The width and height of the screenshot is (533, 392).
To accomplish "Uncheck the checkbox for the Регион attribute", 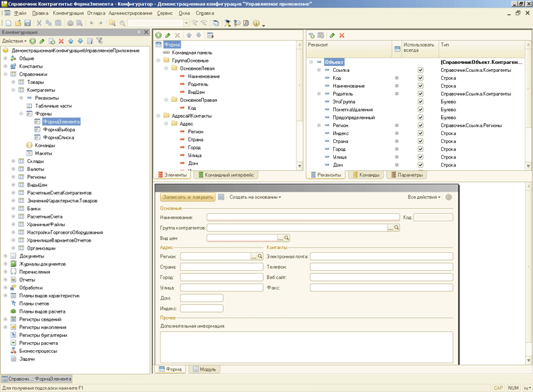I will coord(420,125).
